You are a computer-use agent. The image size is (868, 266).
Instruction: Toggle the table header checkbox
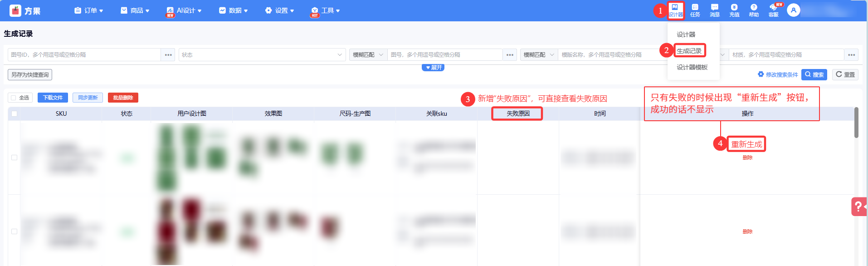15,113
